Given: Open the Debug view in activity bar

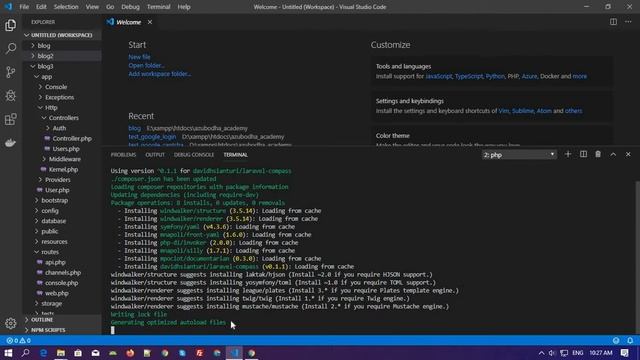Looking at the screenshot, I should tap(11, 96).
